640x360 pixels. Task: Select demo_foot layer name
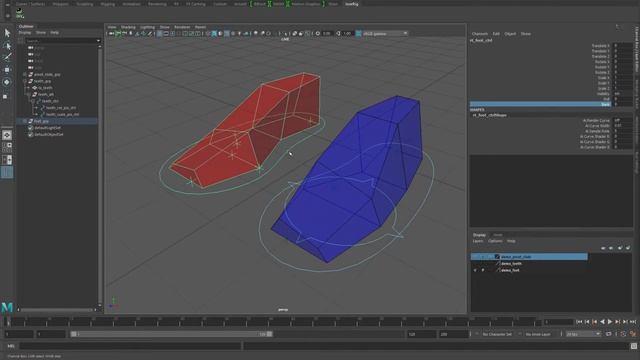click(x=510, y=270)
